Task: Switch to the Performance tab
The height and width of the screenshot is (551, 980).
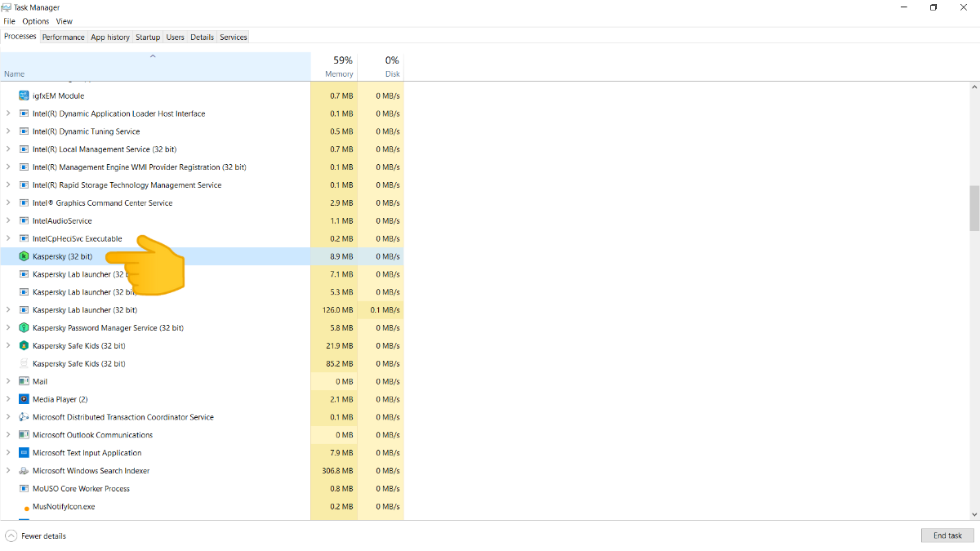Action: tap(64, 37)
